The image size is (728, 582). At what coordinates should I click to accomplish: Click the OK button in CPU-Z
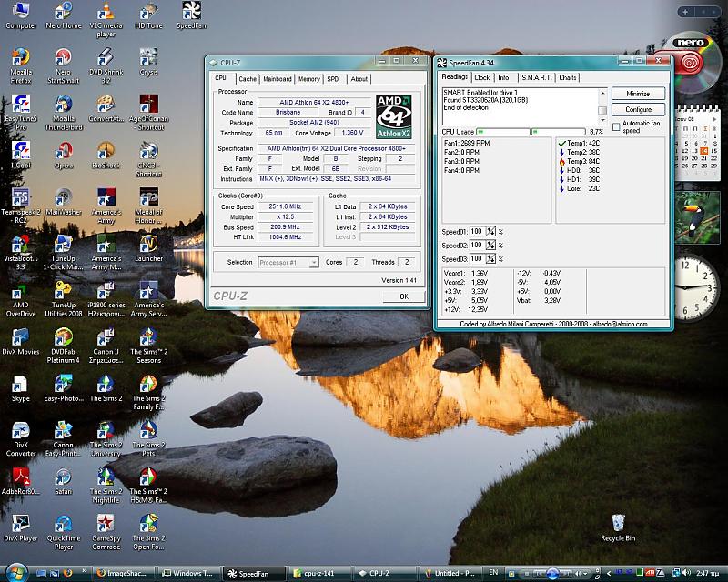click(x=404, y=296)
